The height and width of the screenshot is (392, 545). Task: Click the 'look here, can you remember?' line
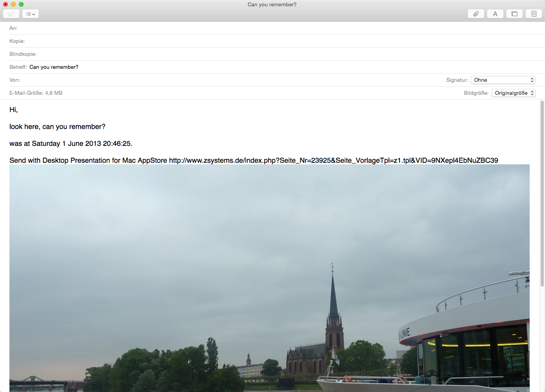click(57, 127)
